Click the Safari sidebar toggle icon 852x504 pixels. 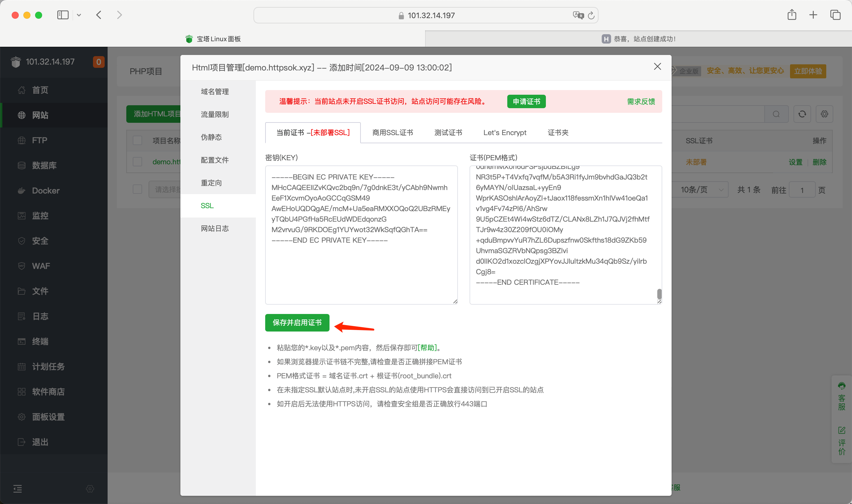pos(63,15)
